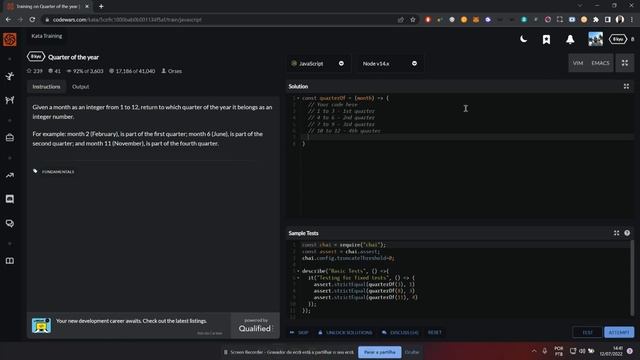Expand the Sample Tests panel
Image resolution: width=640 pixels, height=360 pixels.
(616, 233)
